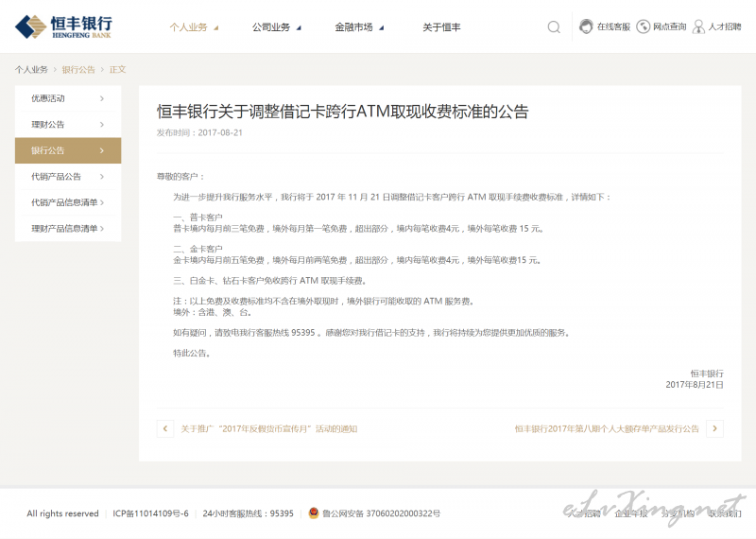Click chevron beside 代销产品公告
The height and width of the screenshot is (539, 756).
[102, 177]
